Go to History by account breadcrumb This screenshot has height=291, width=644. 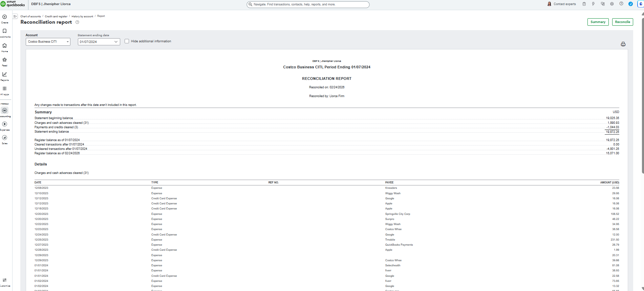click(x=82, y=16)
